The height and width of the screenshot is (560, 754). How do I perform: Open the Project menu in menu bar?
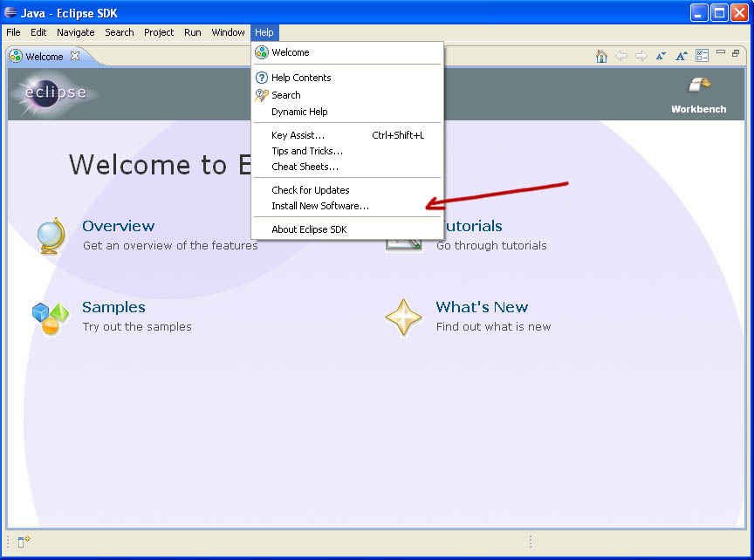[159, 32]
